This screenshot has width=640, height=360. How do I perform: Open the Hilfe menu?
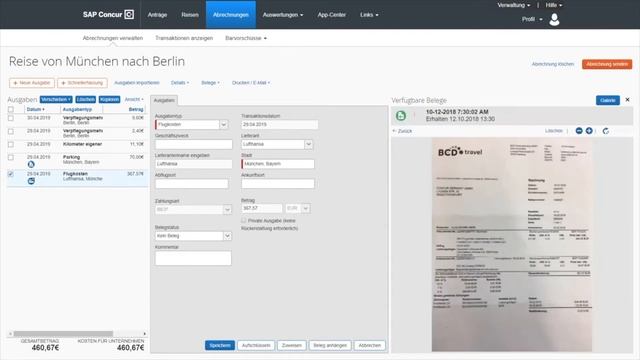(554, 5)
